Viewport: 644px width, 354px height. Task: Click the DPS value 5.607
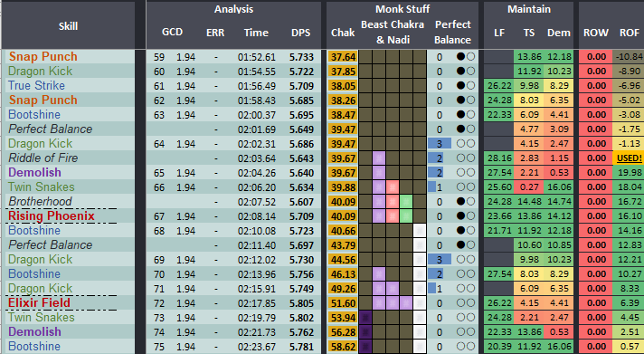coord(301,202)
